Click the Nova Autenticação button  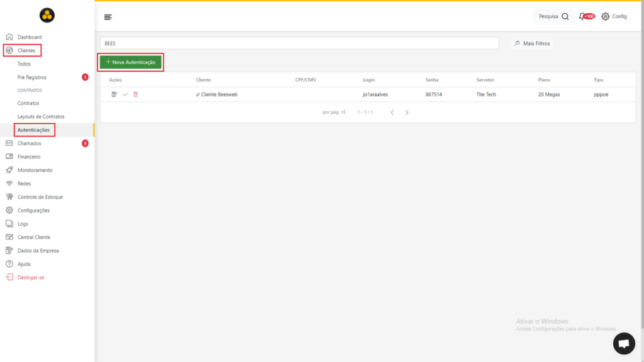coord(131,62)
